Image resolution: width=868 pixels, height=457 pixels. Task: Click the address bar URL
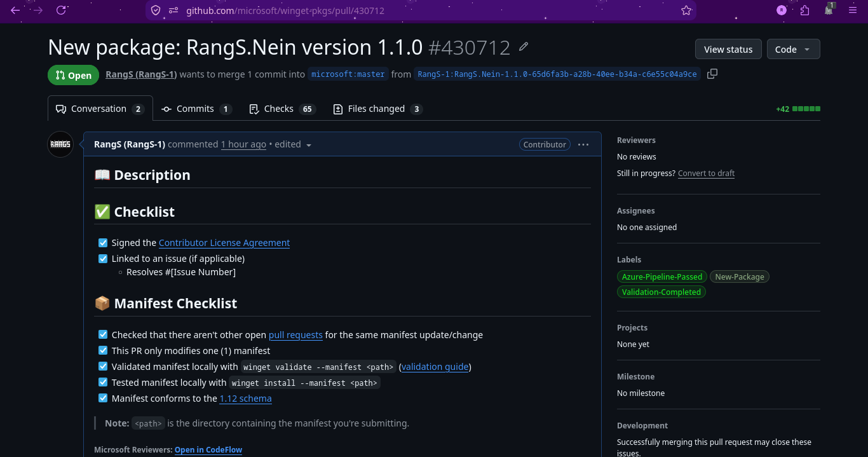(x=285, y=10)
